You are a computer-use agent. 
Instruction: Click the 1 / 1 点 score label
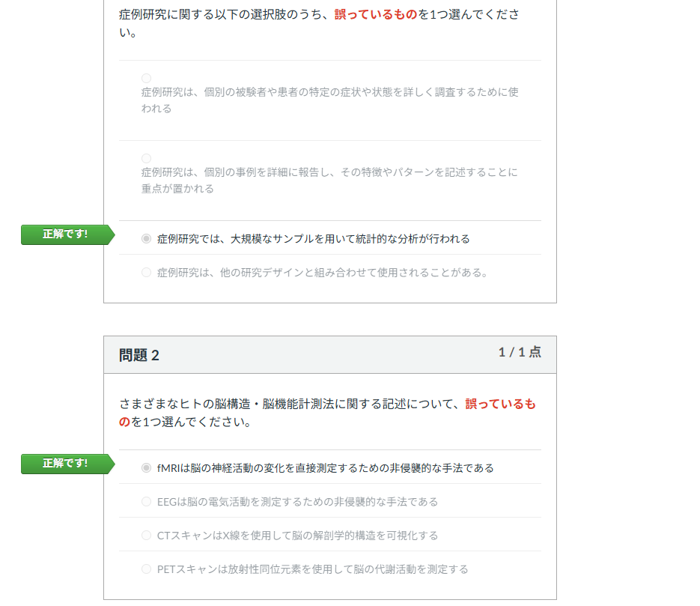coord(520,352)
